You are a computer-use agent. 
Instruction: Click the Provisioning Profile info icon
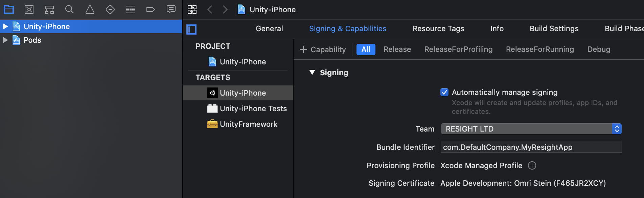(532, 165)
